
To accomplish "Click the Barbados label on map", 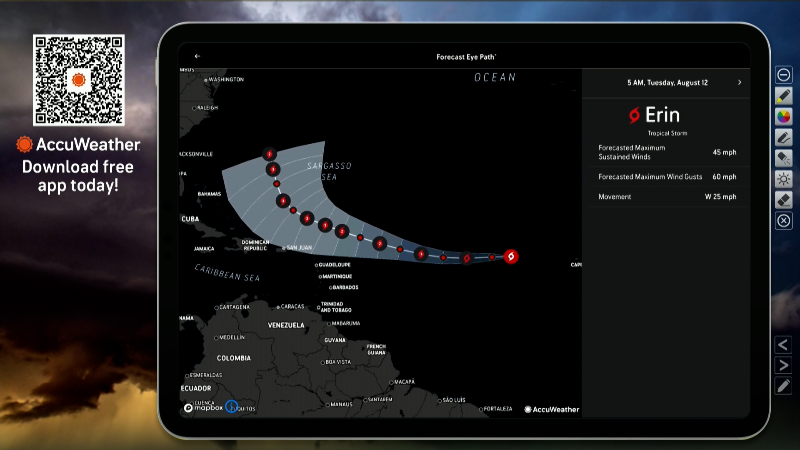I will point(344,287).
